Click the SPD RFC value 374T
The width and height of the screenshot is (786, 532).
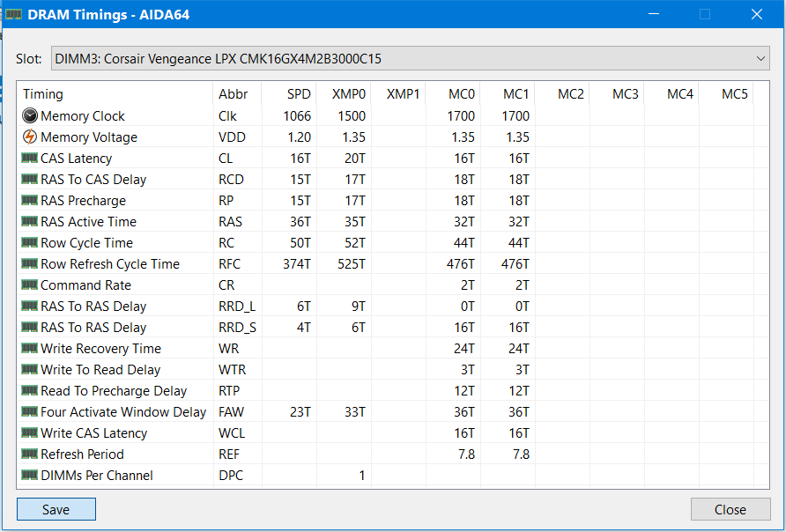297,264
